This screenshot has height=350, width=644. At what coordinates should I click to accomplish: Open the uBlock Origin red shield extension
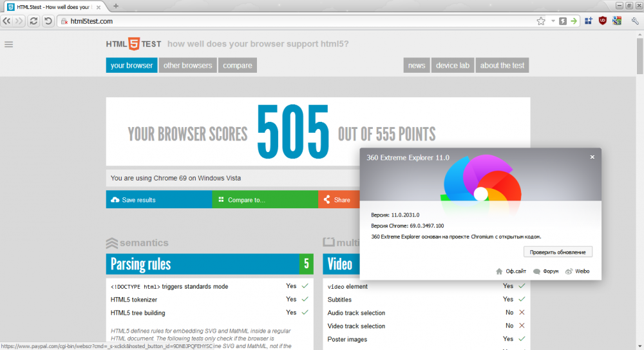tap(603, 21)
